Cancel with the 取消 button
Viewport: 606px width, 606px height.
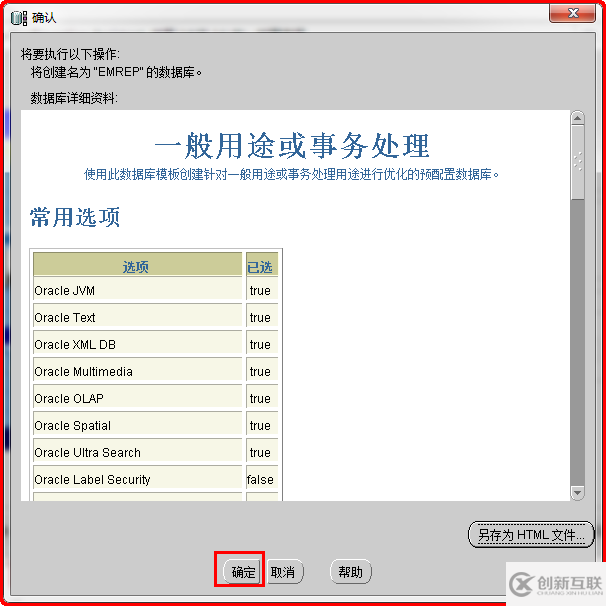tap(284, 572)
